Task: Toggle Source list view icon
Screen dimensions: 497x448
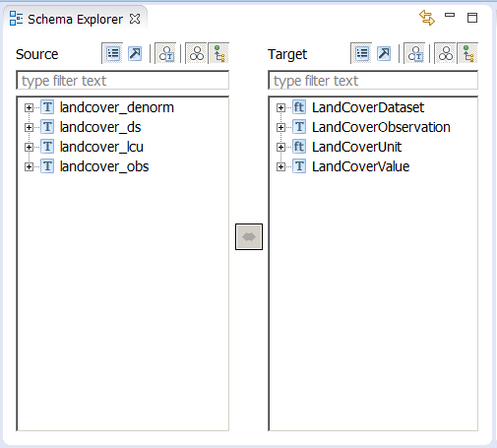Action: [112, 53]
